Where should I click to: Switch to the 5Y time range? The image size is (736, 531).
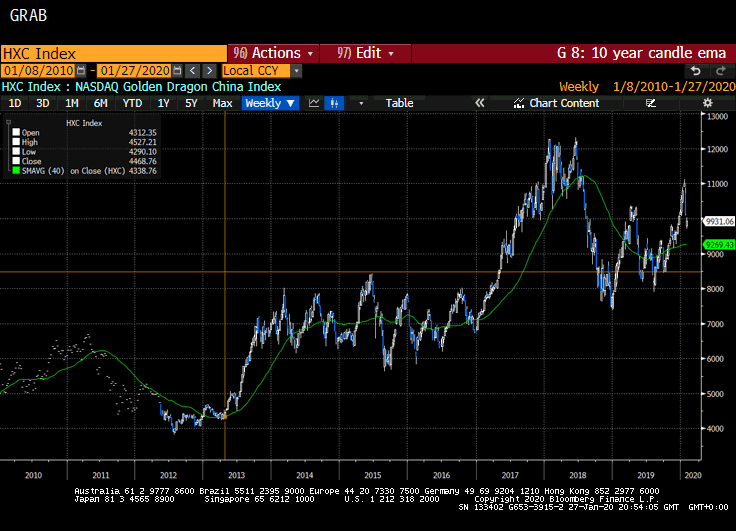point(191,103)
